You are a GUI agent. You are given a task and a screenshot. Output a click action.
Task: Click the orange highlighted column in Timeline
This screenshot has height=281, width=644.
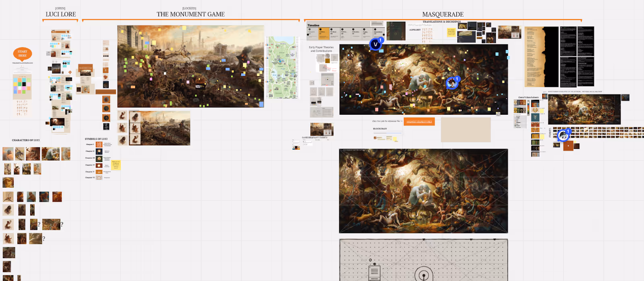[x=323, y=33]
